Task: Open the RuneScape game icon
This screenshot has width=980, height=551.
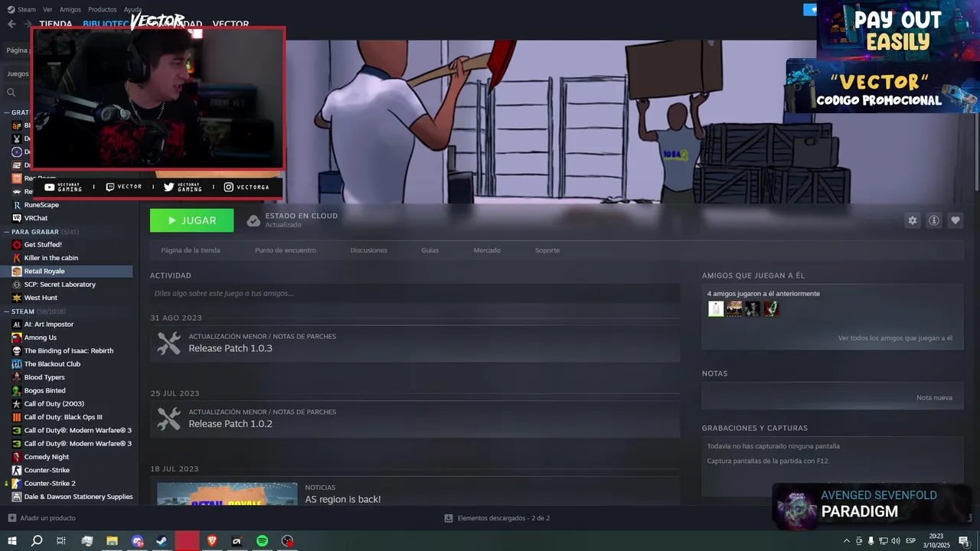Action: click(x=17, y=205)
